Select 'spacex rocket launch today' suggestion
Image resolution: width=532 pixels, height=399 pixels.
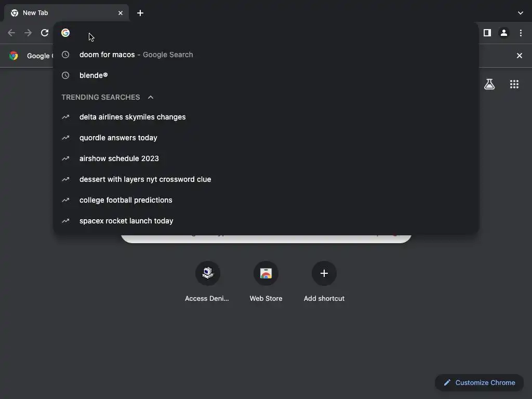266,221
